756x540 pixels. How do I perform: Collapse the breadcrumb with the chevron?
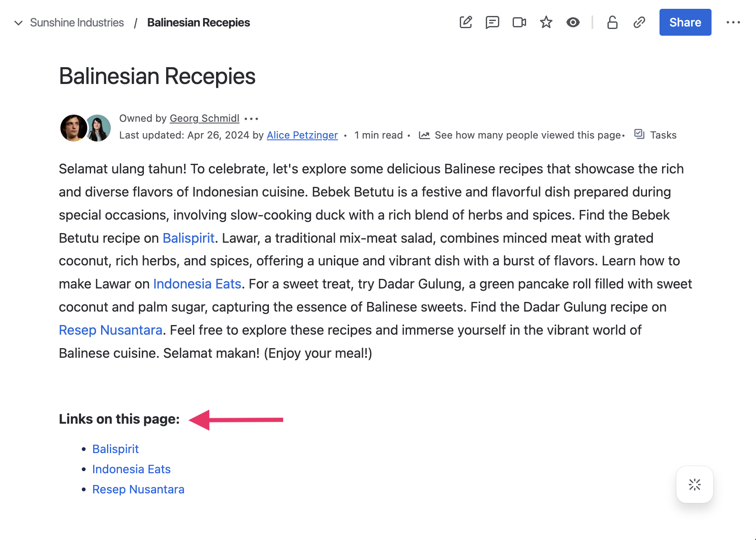[x=18, y=23]
